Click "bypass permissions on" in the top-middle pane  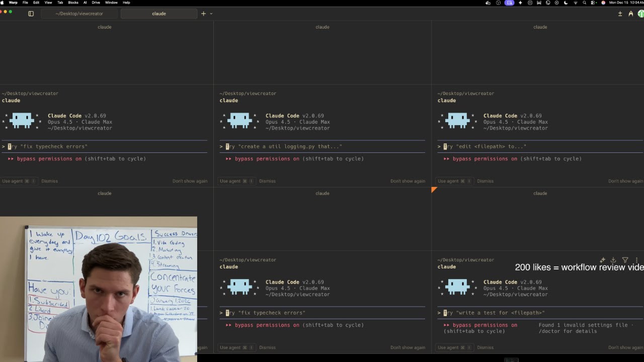(x=267, y=159)
